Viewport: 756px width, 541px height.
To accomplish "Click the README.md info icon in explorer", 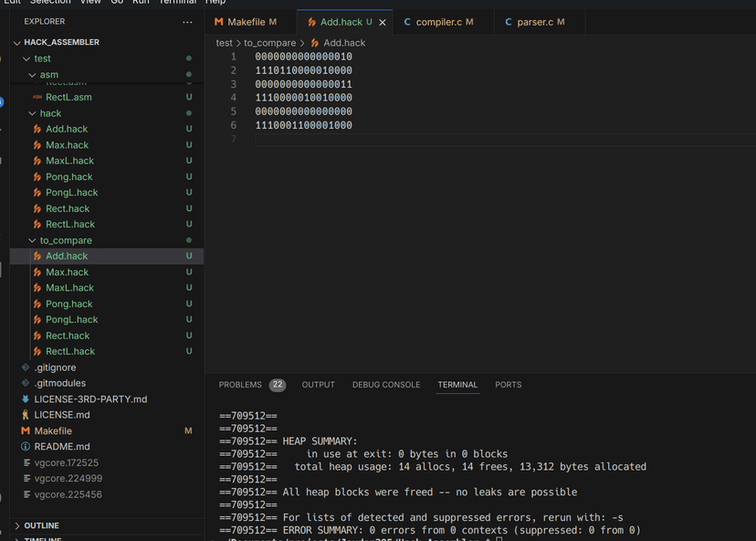I will pyautogui.click(x=26, y=447).
